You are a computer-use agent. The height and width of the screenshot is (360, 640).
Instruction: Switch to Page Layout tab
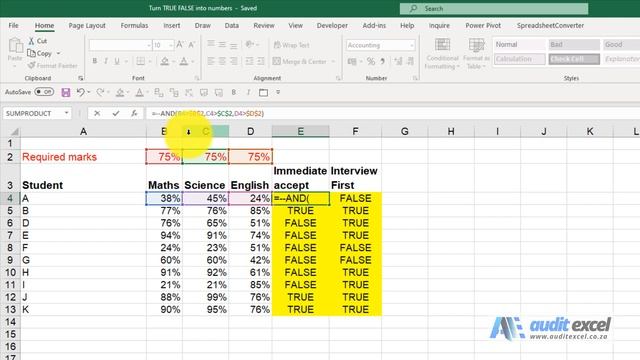[87, 25]
